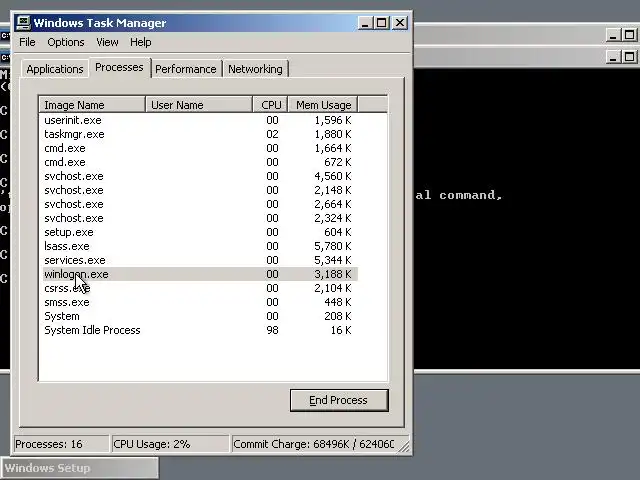Close the Windows Task Manager window
This screenshot has width=640, height=480.
(x=400, y=23)
